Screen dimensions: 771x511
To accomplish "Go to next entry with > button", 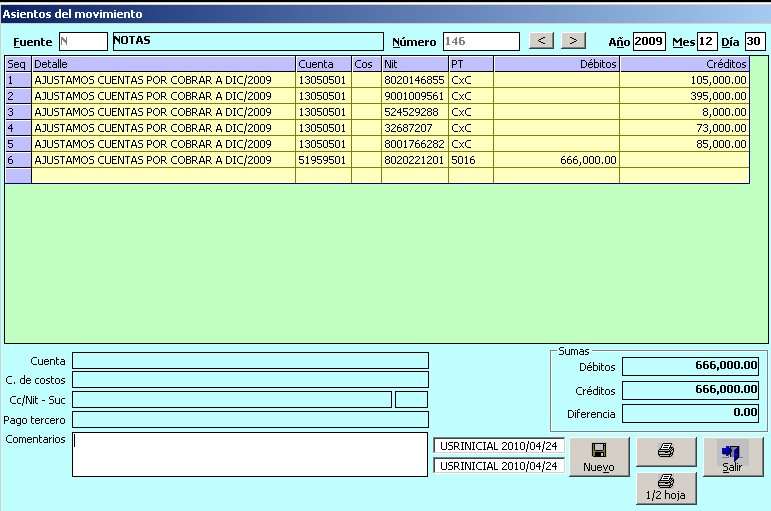I will coord(573,40).
